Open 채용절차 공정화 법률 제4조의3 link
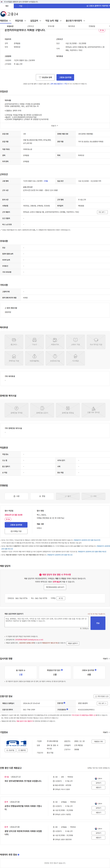110x868 pixels. (x=87, y=540)
